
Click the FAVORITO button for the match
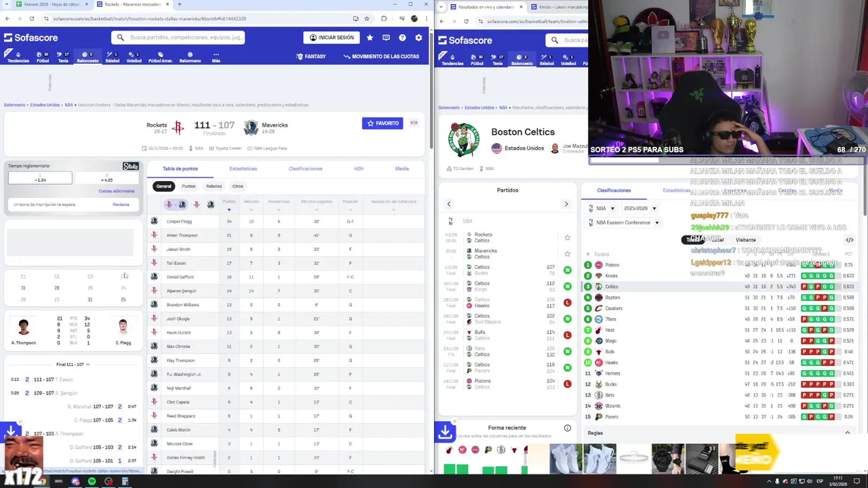pyautogui.click(x=382, y=123)
